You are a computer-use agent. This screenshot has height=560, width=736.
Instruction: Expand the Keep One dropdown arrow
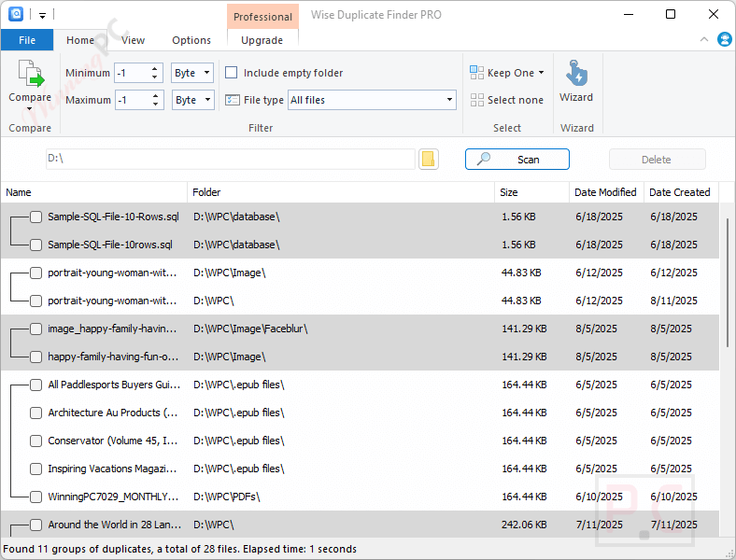541,73
